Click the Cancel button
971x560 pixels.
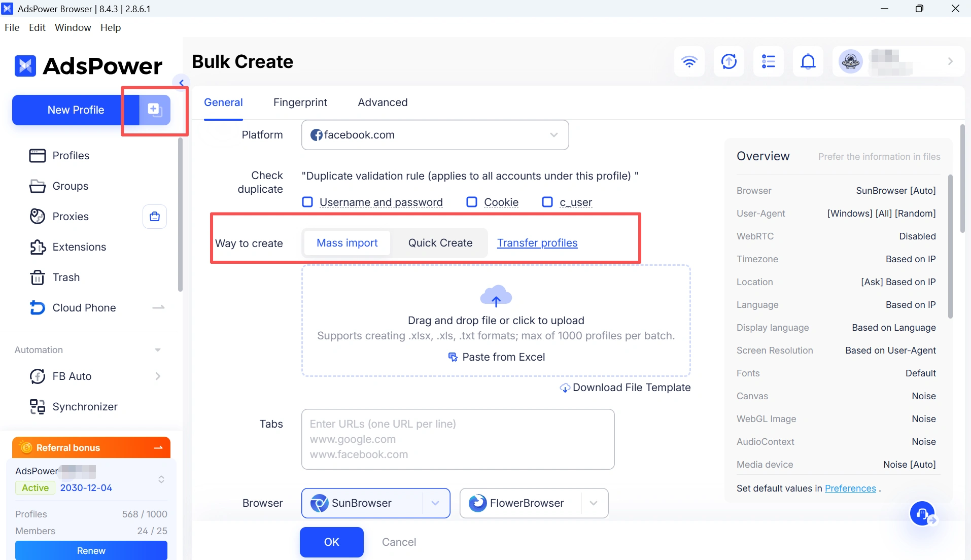(399, 542)
